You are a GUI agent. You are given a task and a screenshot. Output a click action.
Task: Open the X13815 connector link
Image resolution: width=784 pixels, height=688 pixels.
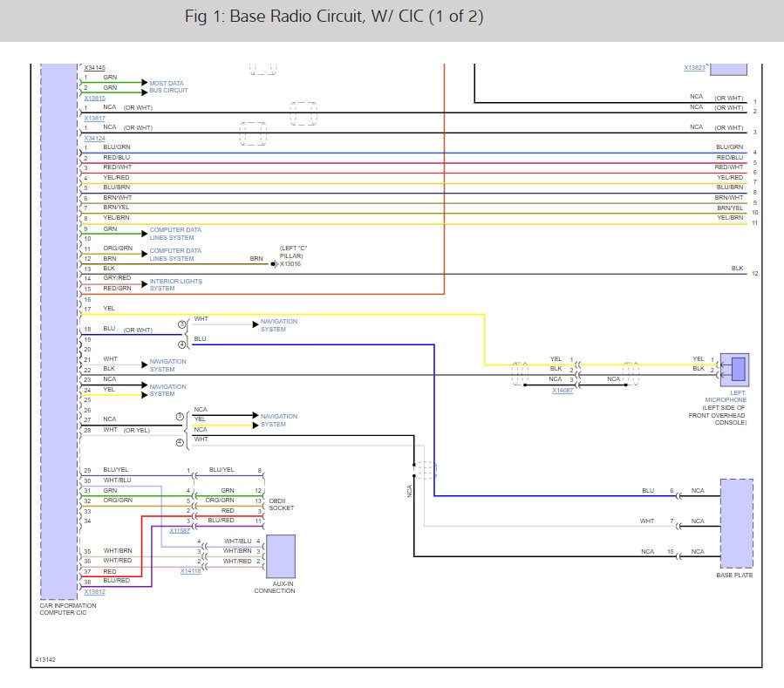pos(94,98)
